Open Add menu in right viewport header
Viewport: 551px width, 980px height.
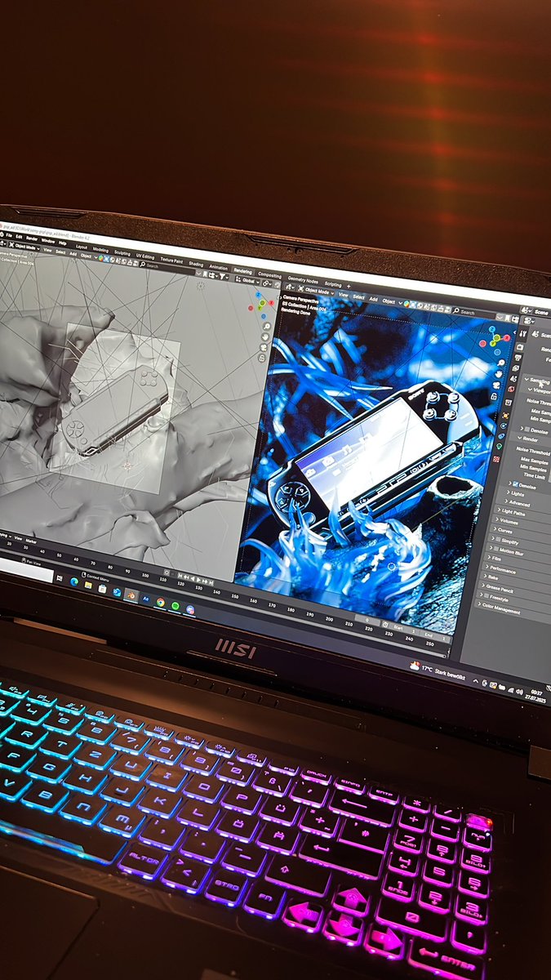pos(373,299)
